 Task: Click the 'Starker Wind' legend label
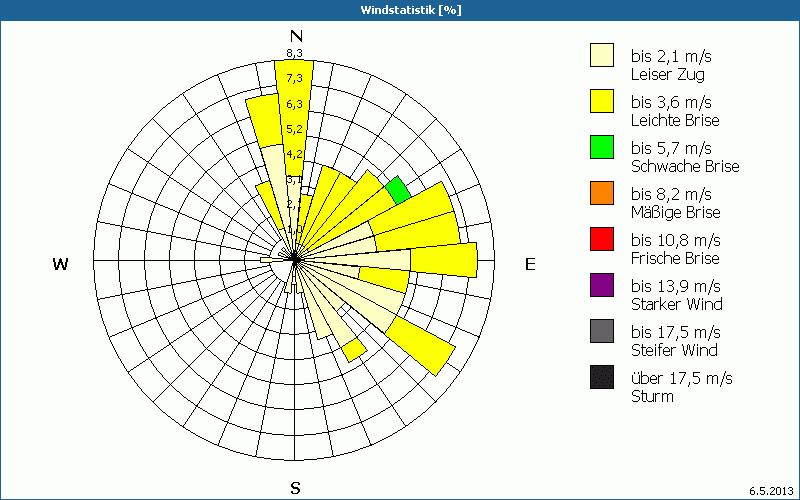(x=677, y=304)
